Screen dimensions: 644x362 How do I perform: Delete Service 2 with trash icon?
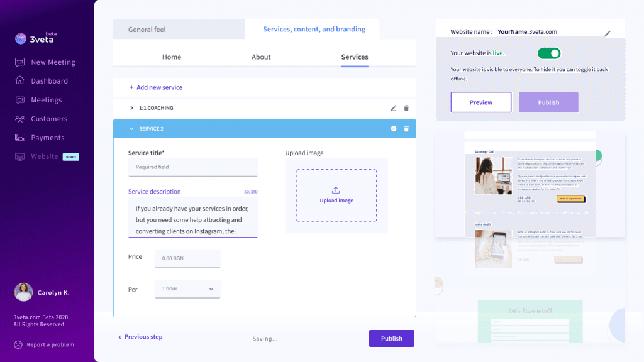406,128
